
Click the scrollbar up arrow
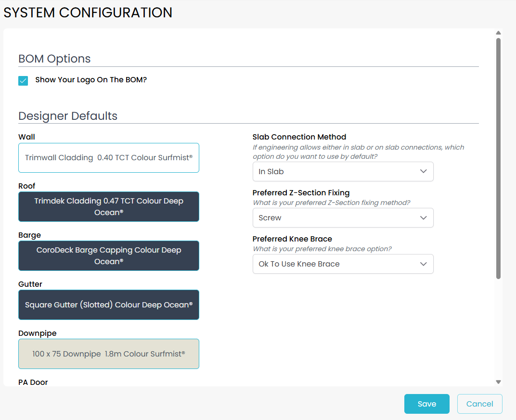pos(499,33)
